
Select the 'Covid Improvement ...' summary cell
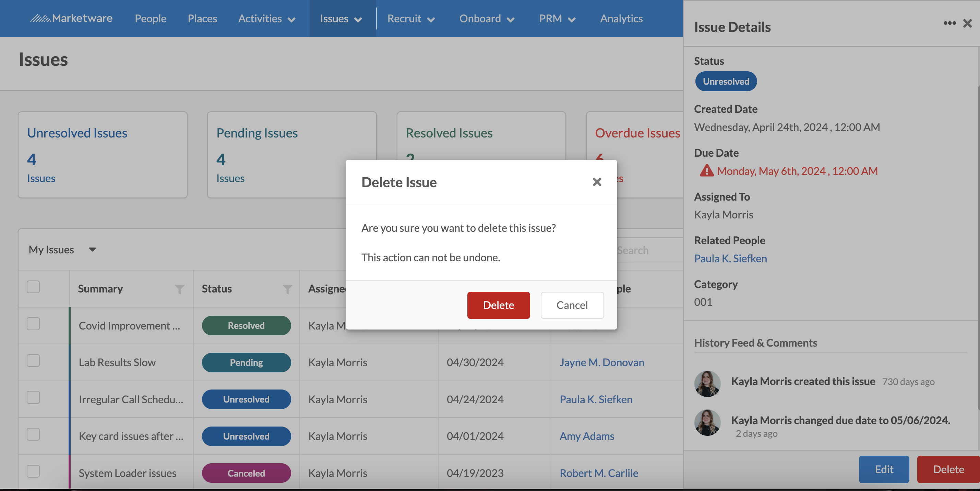[x=132, y=325]
